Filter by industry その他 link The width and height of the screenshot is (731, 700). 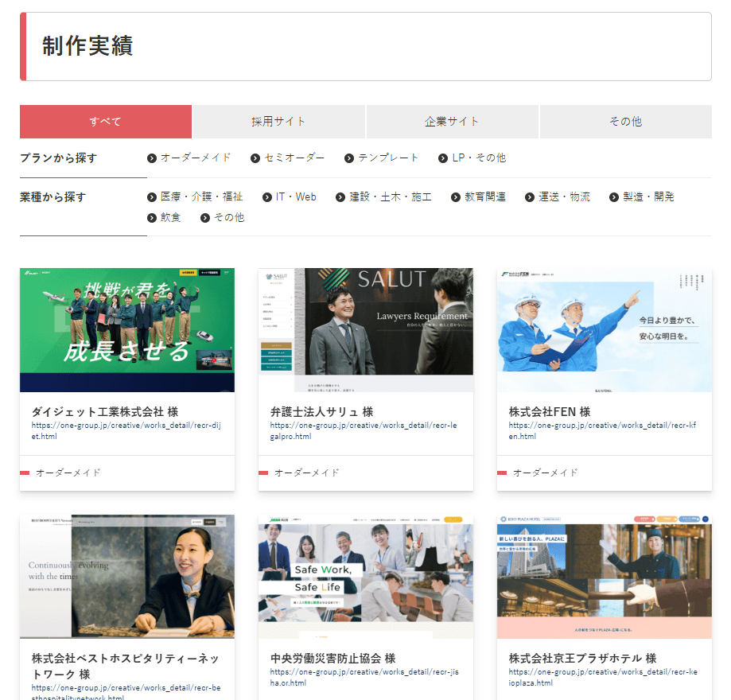[229, 217]
